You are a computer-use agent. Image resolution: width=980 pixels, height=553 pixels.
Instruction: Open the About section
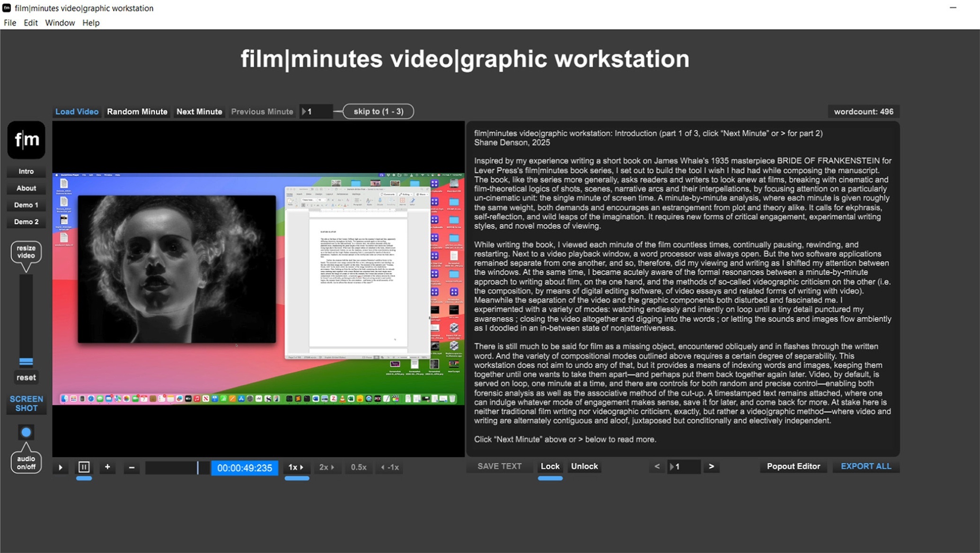click(x=26, y=188)
